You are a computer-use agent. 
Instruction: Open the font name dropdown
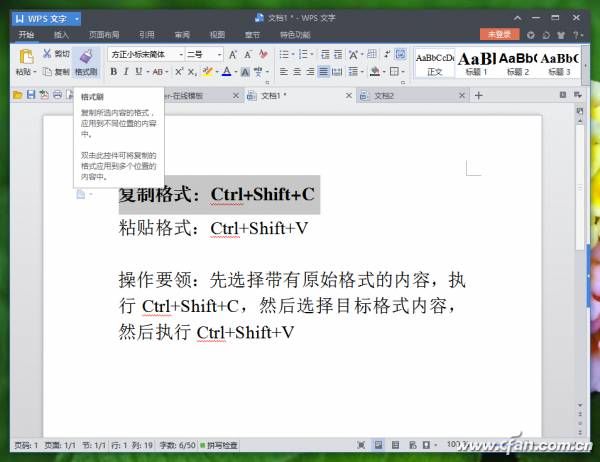[x=181, y=55]
